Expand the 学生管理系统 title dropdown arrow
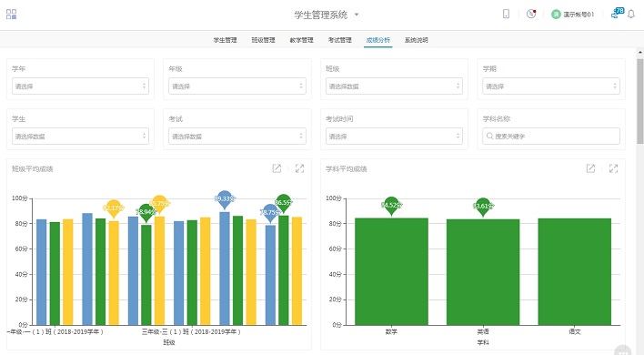644x355 pixels. pos(357,15)
